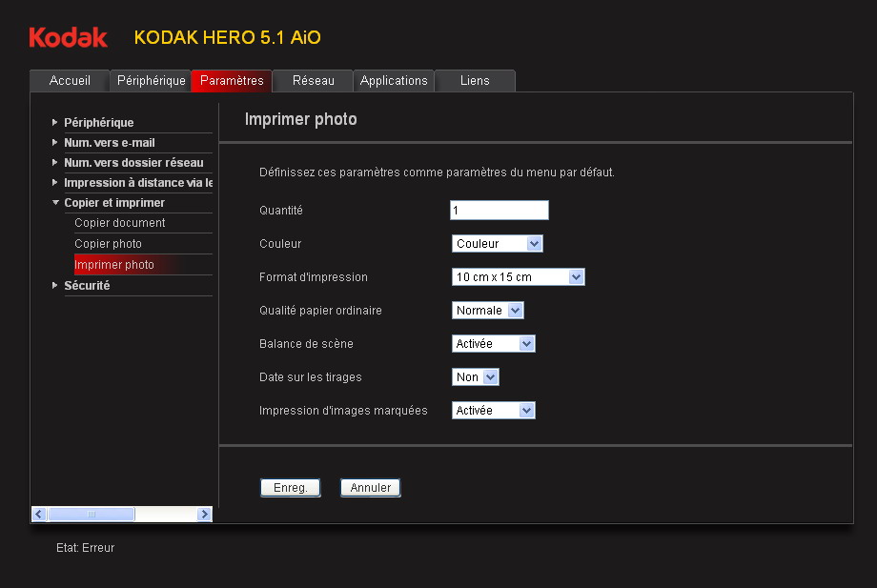Collapse the Copier et imprimer section
877x588 pixels.
click(x=113, y=203)
